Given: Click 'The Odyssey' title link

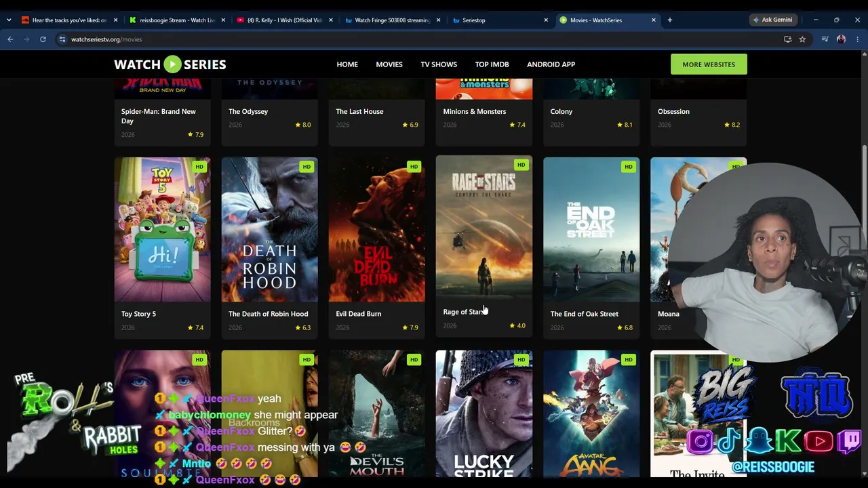Looking at the screenshot, I should [248, 111].
